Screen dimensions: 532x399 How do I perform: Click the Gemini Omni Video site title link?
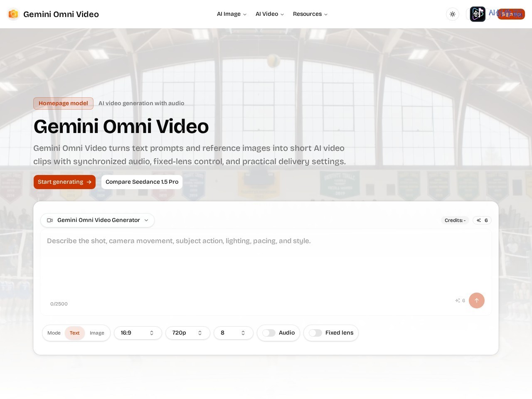(61, 14)
